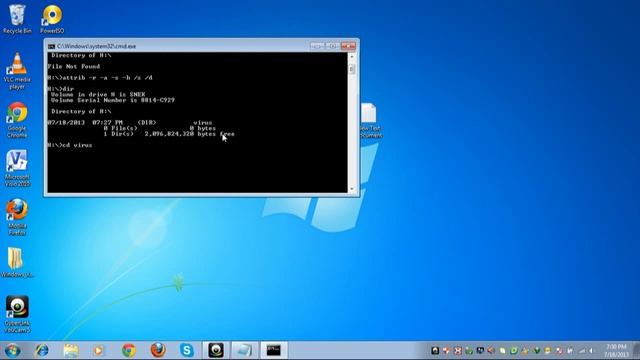Viewport: 640px width, 360px height.
Task: Open Skype from the taskbar
Action: click(187, 351)
